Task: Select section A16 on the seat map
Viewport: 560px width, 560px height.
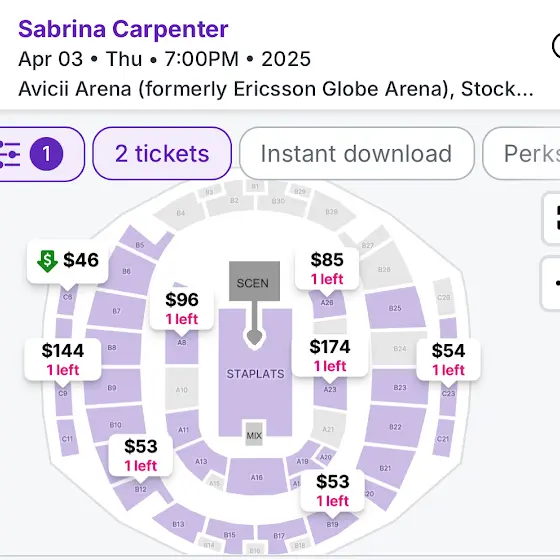Action: tap(257, 477)
